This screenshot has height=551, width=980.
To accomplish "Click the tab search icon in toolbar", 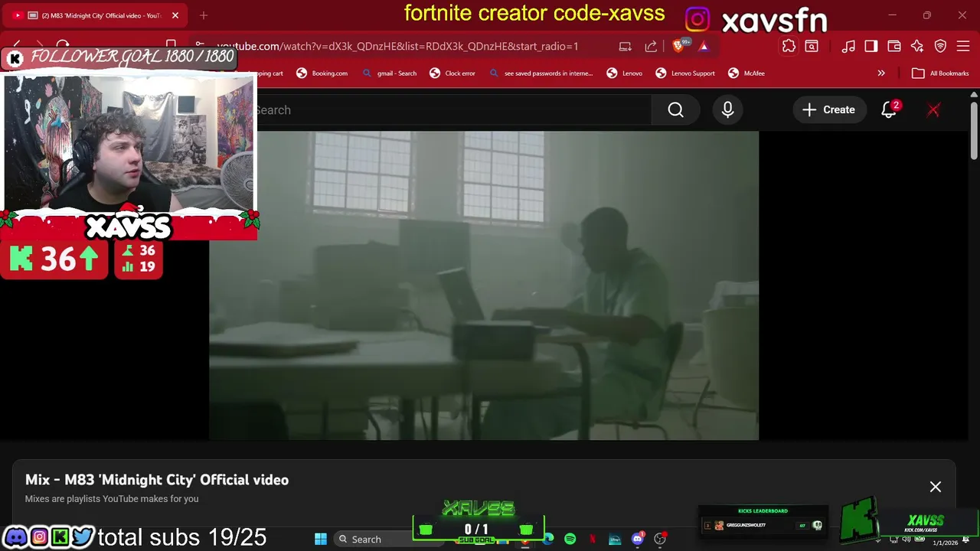I will (x=812, y=46).
